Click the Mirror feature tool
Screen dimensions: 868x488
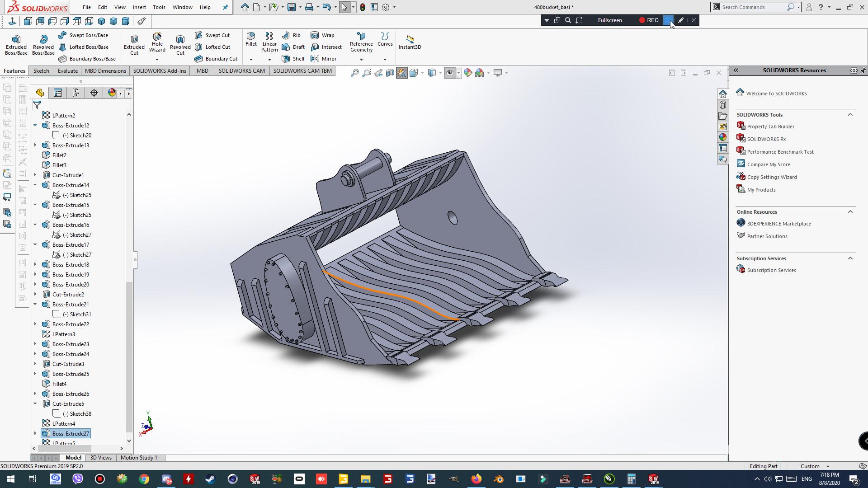coord(324,59)
